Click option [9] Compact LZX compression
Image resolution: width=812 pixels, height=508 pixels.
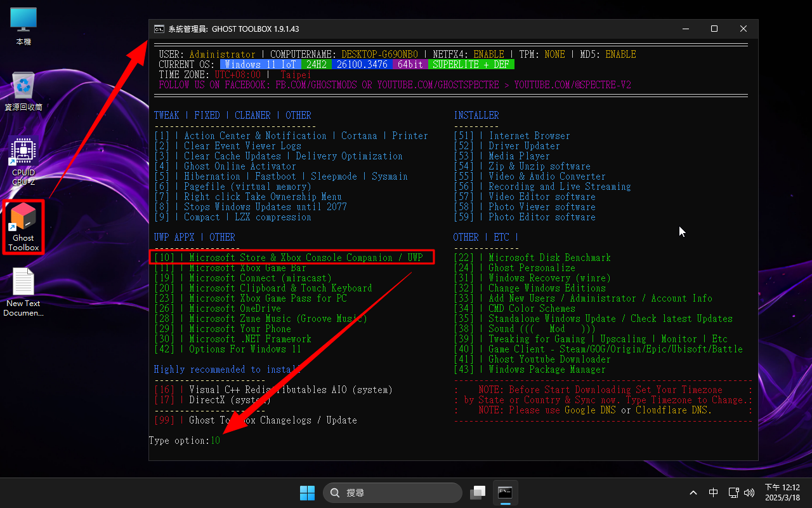(x=233, y=217)
